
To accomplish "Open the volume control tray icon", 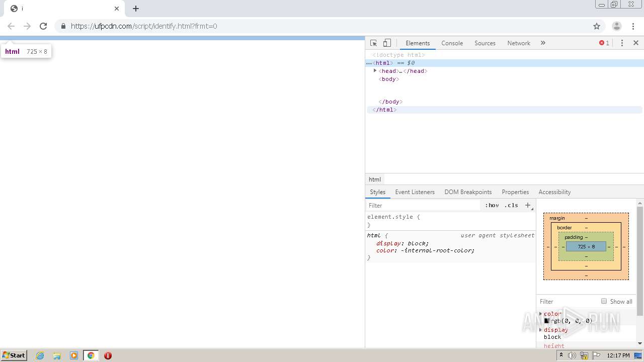I will coord(572,355).
